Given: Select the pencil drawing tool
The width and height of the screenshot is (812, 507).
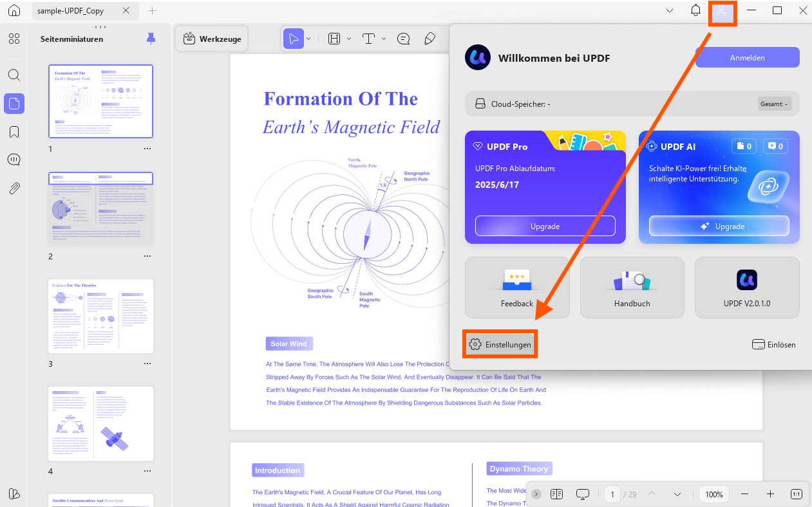Looking at the screenshot, I should click(x=430, y=39).
